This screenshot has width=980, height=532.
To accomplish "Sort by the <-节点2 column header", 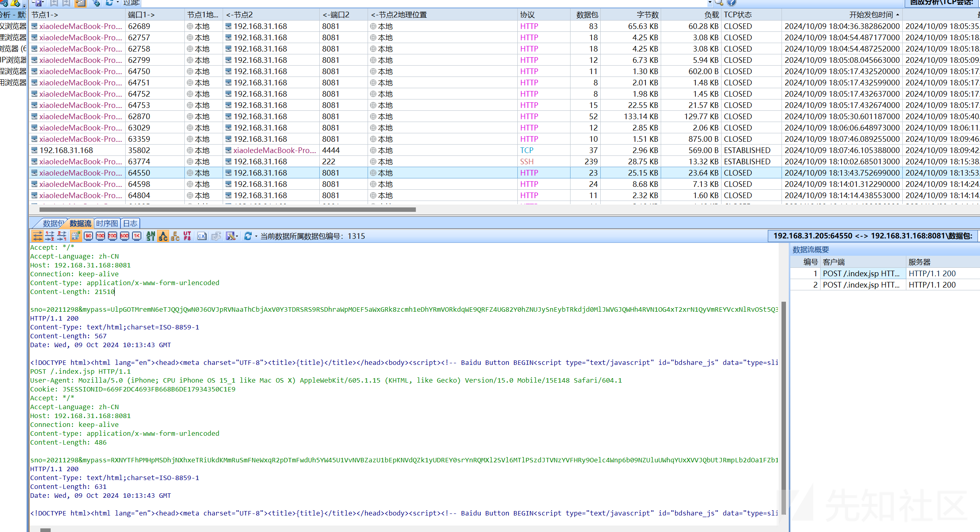I will point(271,15).
